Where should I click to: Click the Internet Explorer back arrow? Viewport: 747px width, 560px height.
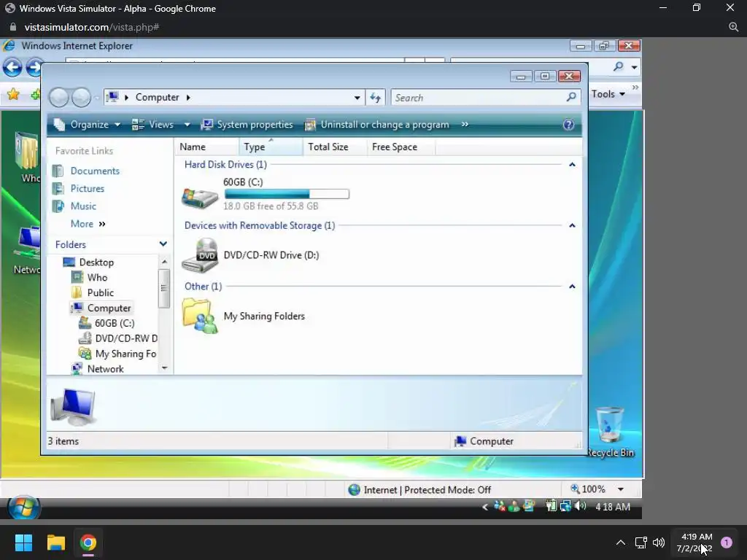point(12,67)
